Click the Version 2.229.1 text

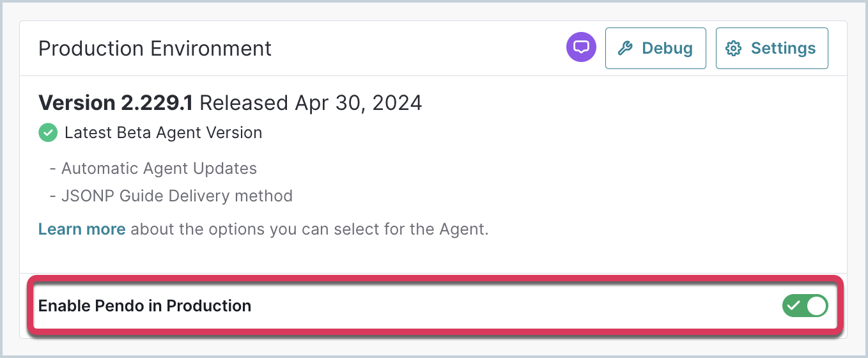(x=120, y=102)
